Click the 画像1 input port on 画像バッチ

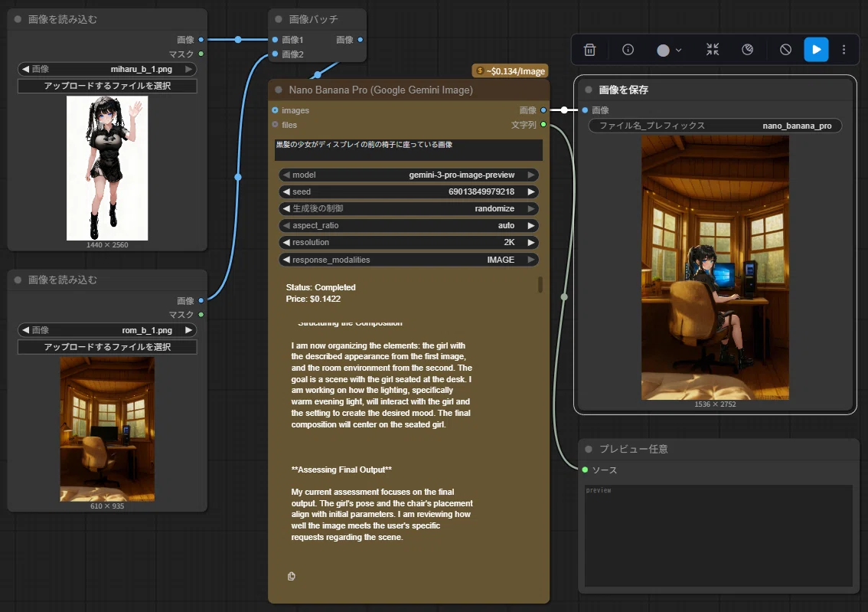click(275, 40)
